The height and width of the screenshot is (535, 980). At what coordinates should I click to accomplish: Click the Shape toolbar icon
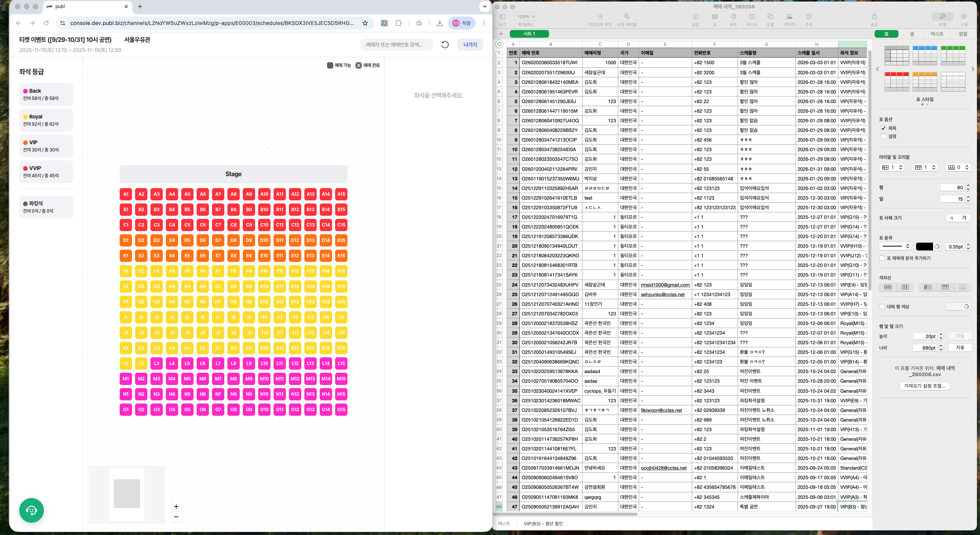point(770,17)
